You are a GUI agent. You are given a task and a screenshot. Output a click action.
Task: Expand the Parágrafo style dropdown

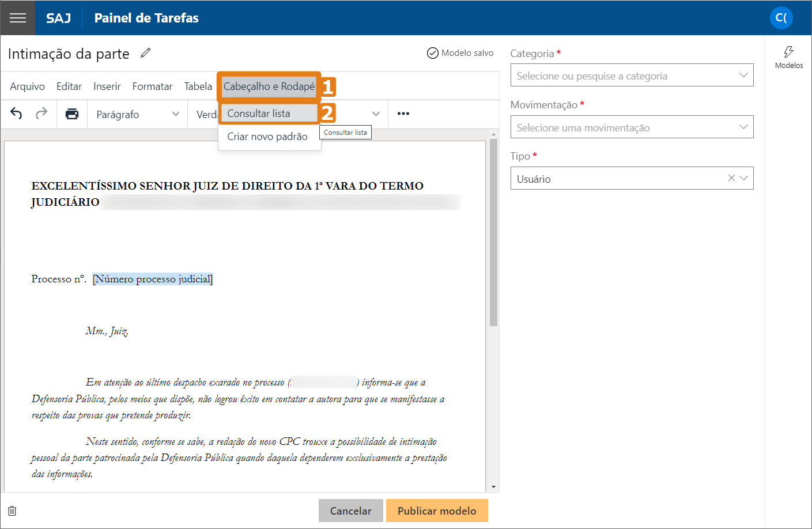[x=138, y=114]
